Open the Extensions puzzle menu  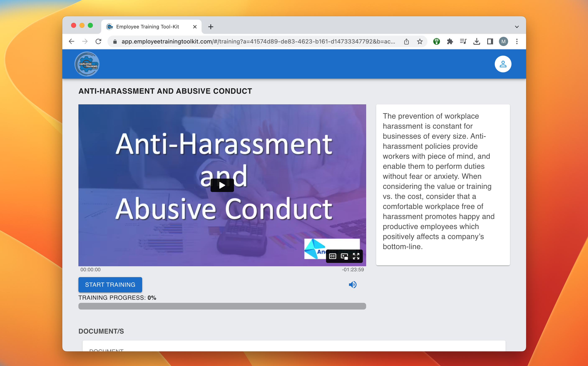pos(450,41)
